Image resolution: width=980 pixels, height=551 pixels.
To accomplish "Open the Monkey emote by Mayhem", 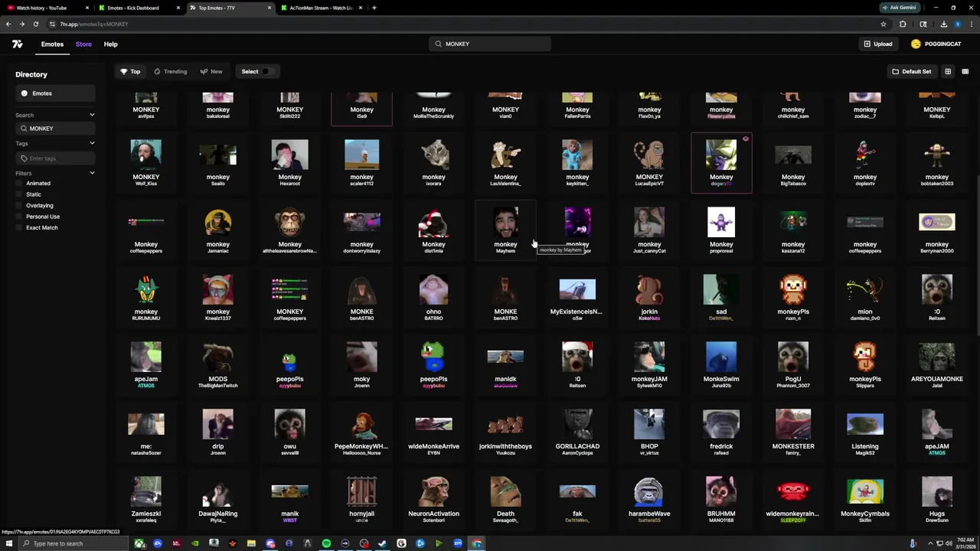I will [505, 230].
